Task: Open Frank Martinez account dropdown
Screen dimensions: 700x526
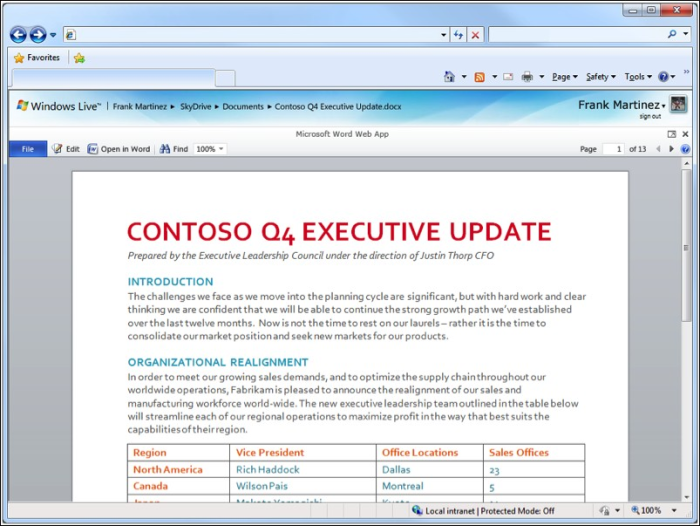Action: coord(621,105)
